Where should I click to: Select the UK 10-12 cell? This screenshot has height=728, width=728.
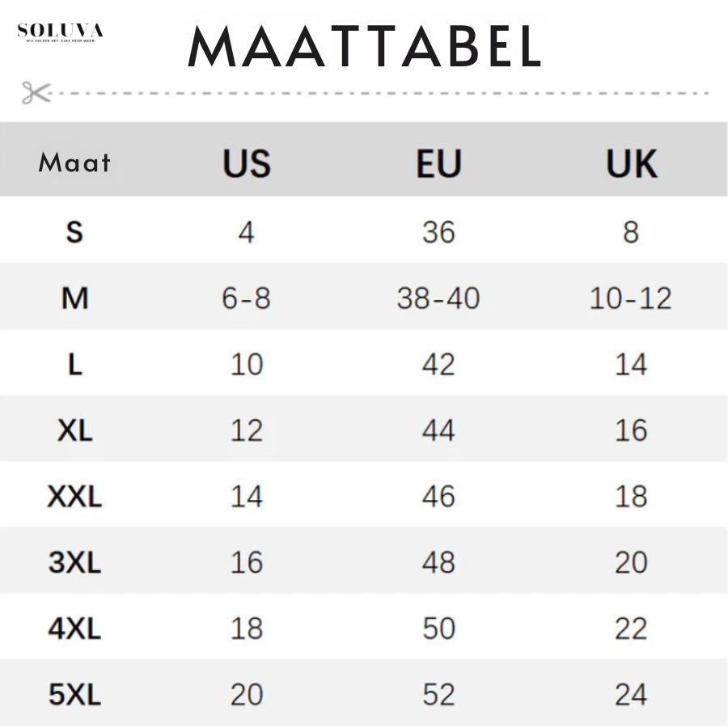pos(631,299)
